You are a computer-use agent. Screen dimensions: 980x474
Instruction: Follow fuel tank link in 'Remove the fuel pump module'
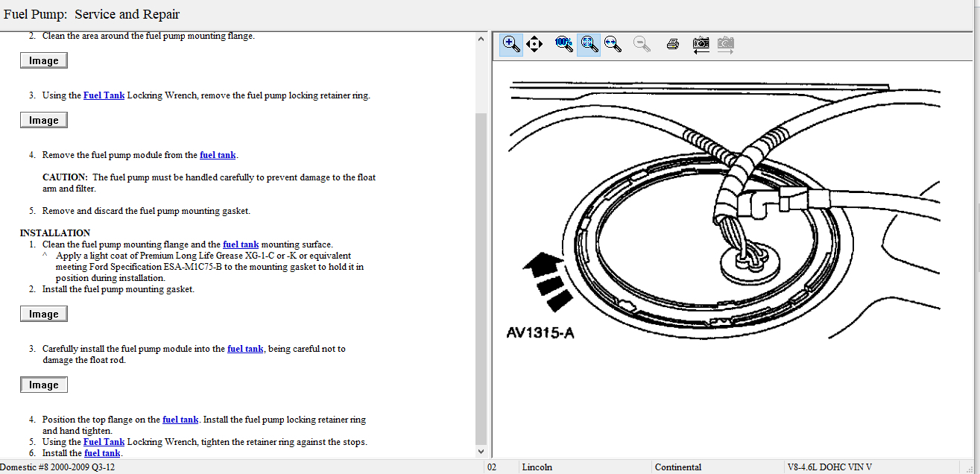tap(218, 155)
